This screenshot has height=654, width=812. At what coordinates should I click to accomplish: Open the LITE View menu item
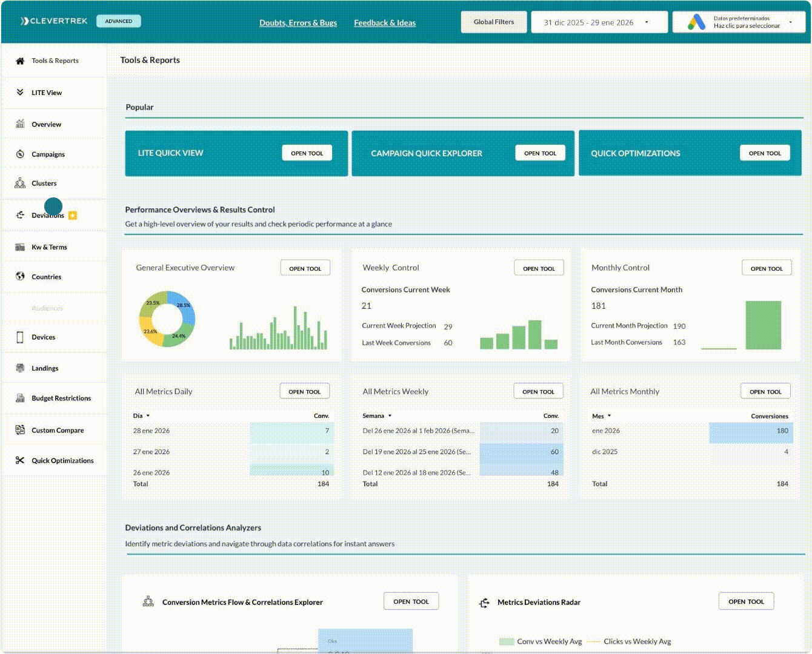(x=47, y=93)
